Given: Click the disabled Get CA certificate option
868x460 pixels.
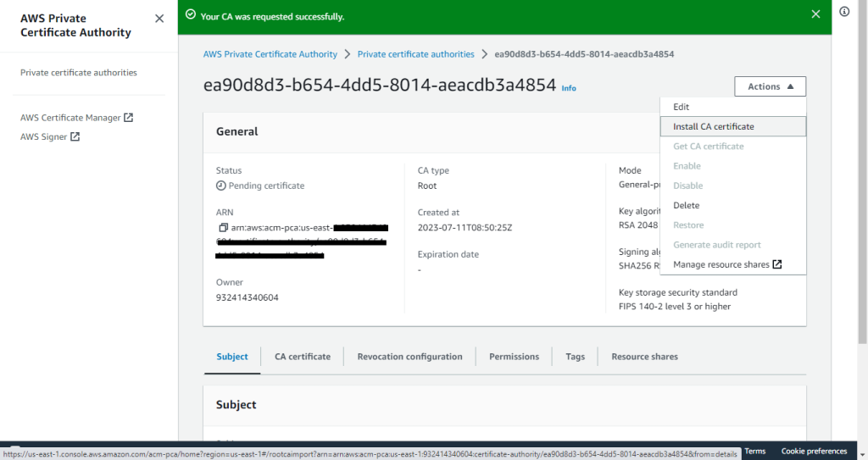Looking at the screenshot, I should pyautogui.click(x=733, y=147).
